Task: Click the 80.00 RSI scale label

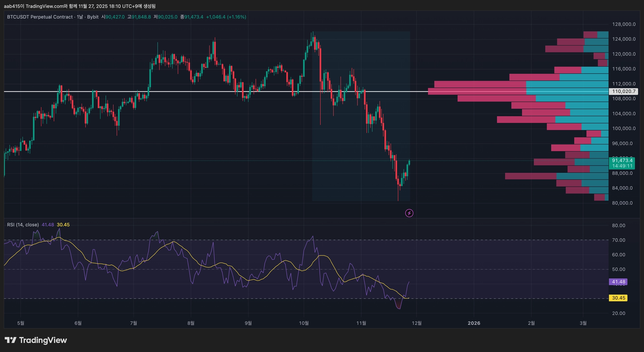Action: point(619,225)
